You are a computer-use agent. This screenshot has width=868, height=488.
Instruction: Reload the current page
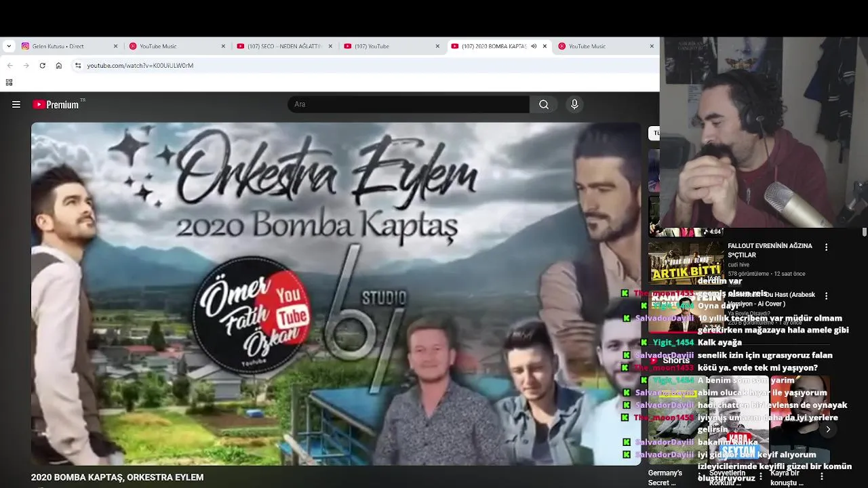(42, 66)
